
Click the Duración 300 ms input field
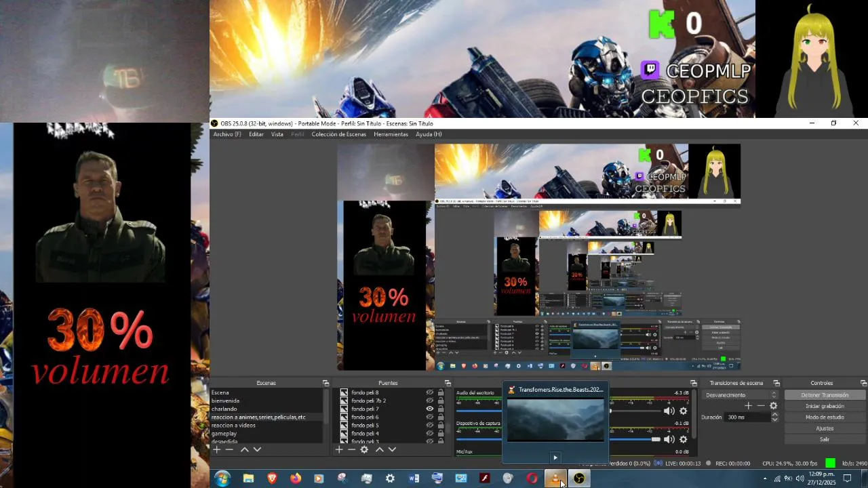pos(748,418)
